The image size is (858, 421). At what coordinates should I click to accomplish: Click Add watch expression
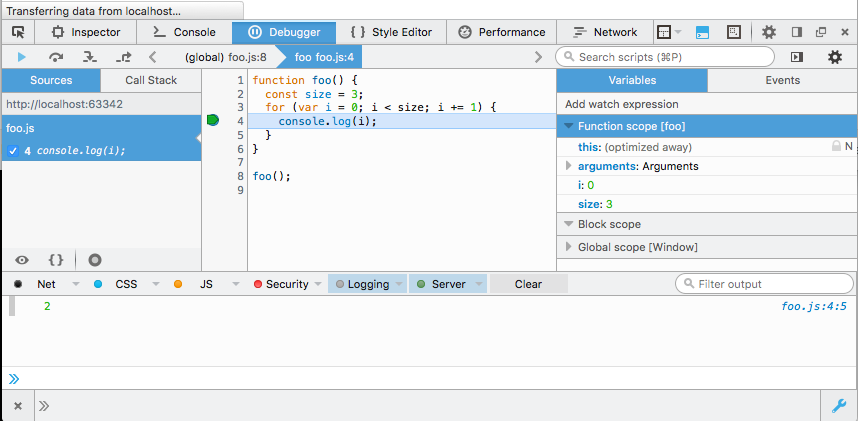(621, 104)
